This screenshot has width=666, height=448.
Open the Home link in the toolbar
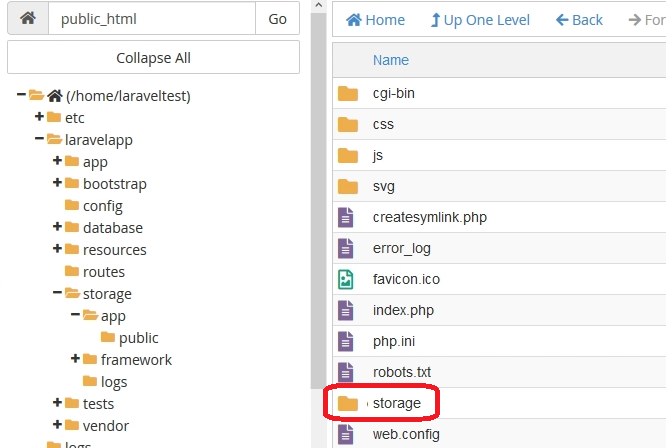coord(375,20)
